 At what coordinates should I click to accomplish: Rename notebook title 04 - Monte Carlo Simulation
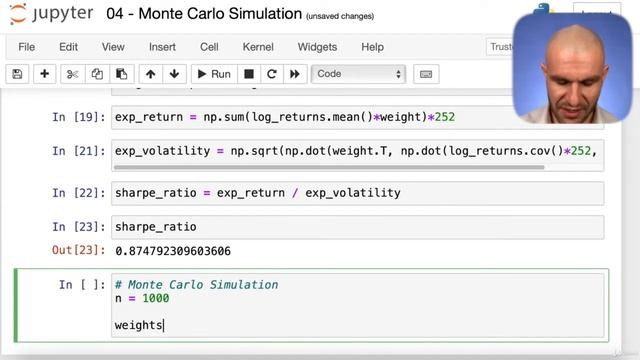tap(204, 14)
